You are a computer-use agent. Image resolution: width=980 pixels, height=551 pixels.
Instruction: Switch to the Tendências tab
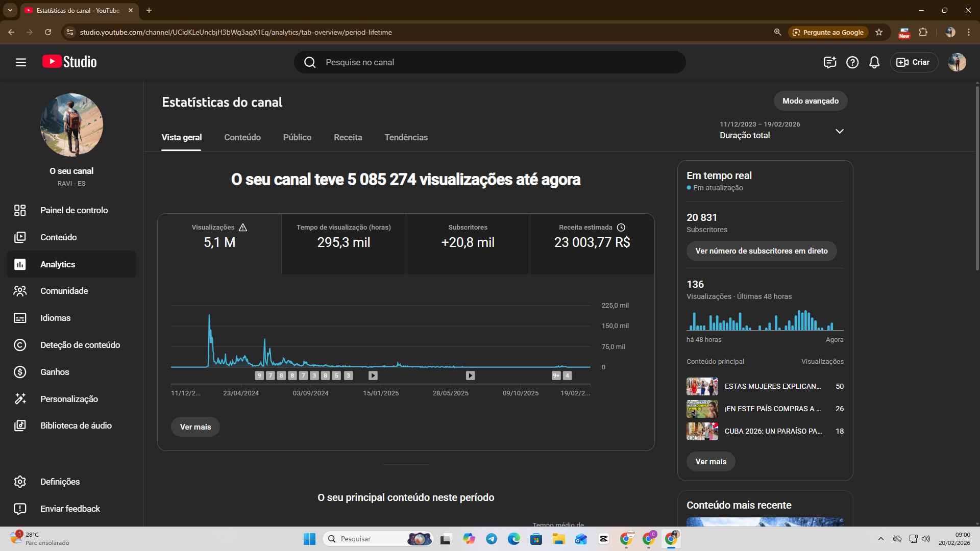406,137
